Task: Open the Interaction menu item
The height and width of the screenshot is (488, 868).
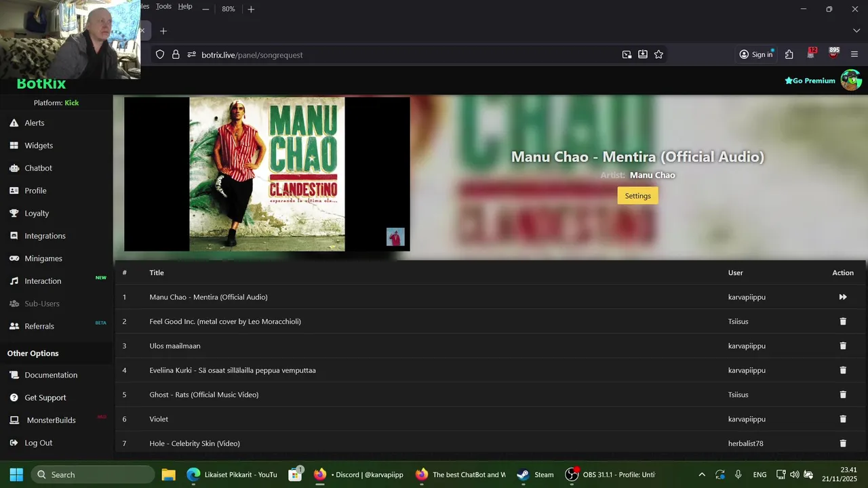Action: (x=43, y=281)
